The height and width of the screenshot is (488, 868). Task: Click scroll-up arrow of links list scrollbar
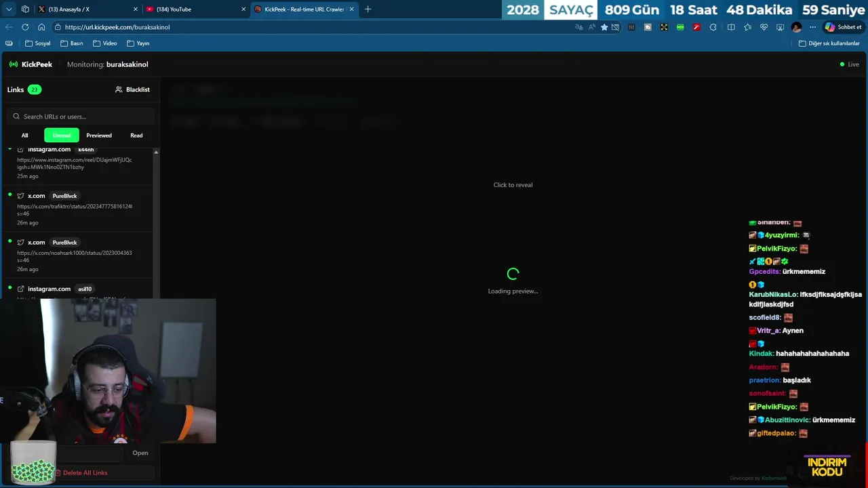coord(156,152)
